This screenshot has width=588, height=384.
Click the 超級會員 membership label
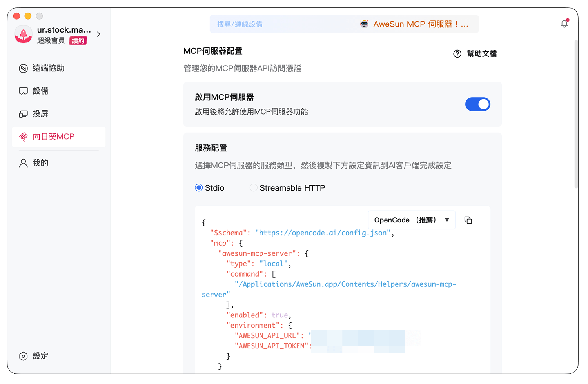51,40
